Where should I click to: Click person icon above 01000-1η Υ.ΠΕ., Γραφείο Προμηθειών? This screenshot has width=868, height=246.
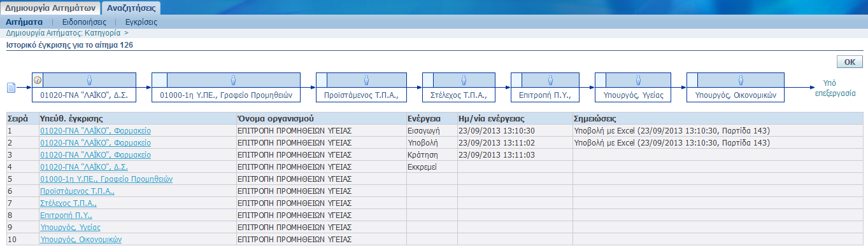tap(233, 80)
